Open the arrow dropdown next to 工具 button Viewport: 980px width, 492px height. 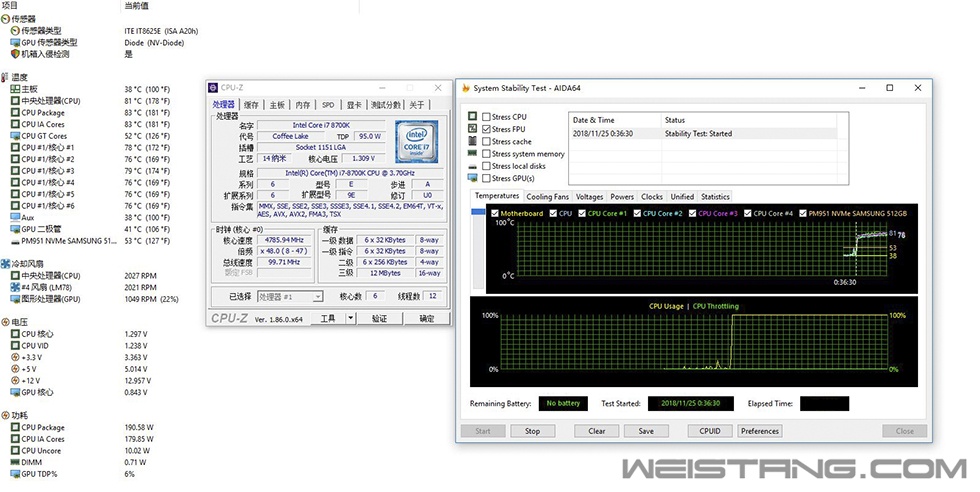click(351, 318)
